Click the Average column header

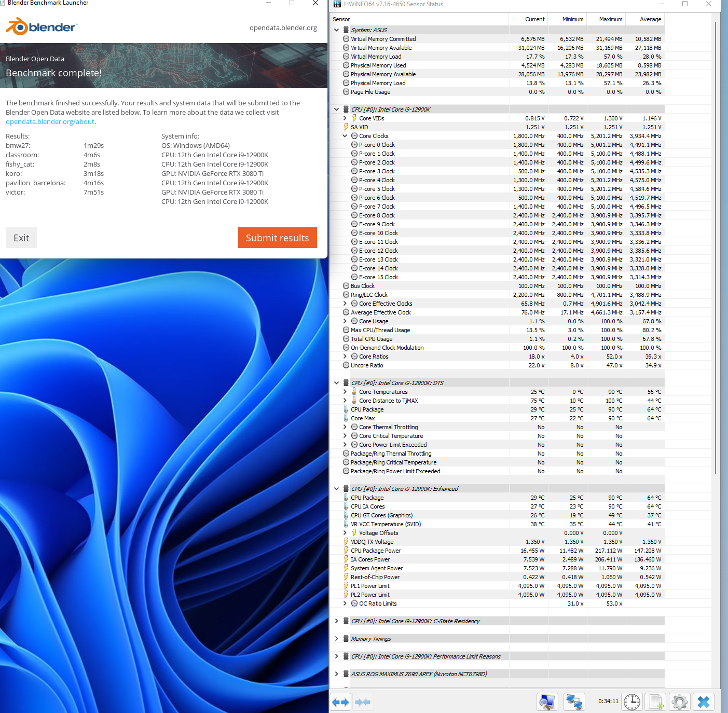[645, 19]
